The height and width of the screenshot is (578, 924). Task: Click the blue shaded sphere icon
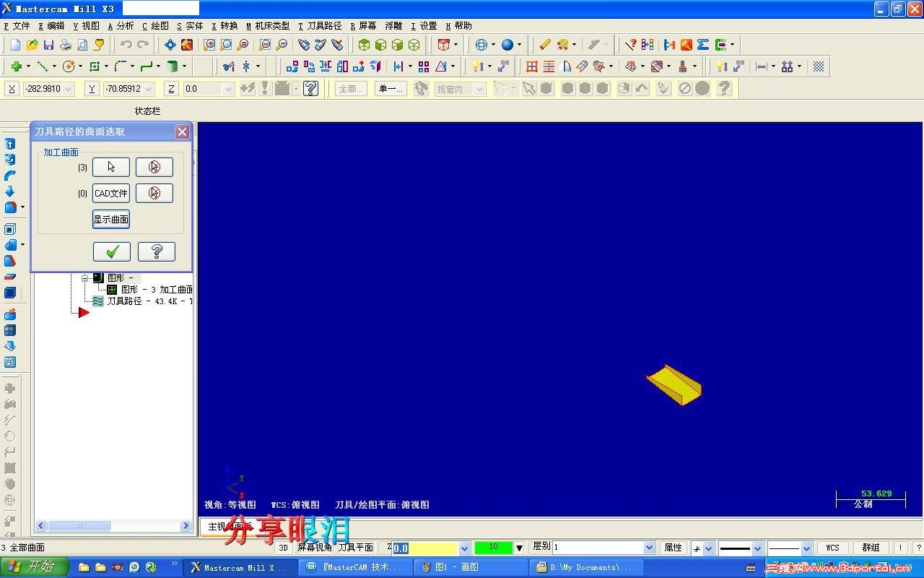[x=507, y=45]
